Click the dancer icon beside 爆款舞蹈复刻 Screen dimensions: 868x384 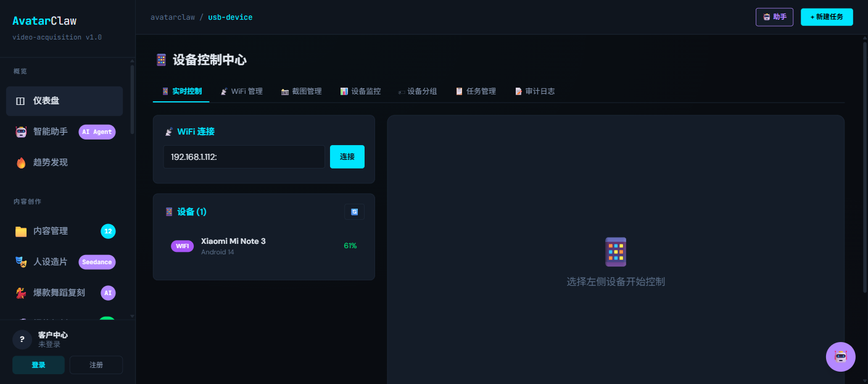pyautogui.click(x=21, y=293)
